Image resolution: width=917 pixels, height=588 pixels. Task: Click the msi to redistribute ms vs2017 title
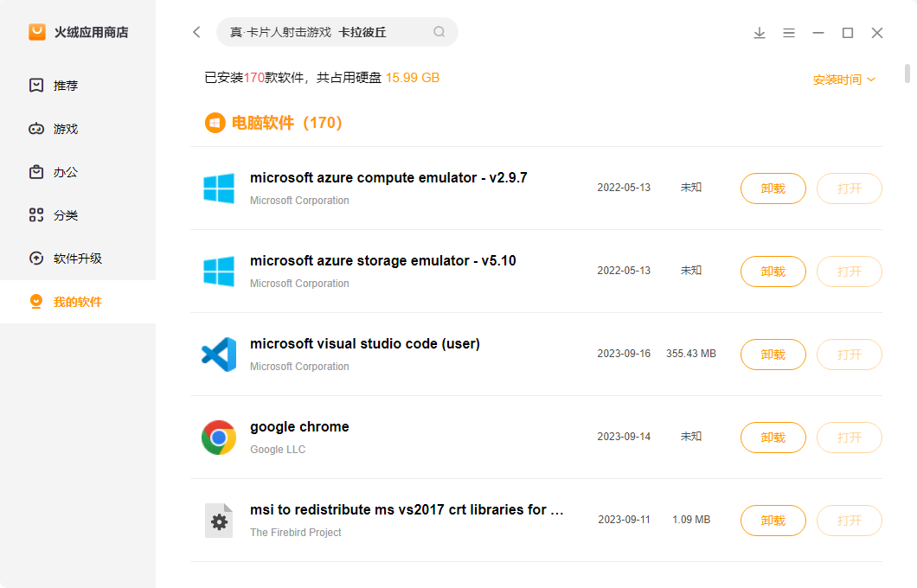407,509
